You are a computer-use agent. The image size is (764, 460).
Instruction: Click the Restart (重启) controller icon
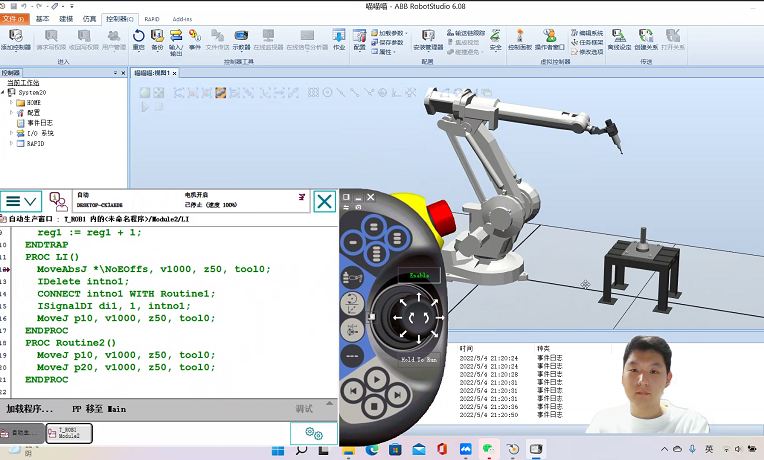pos(139,39)
